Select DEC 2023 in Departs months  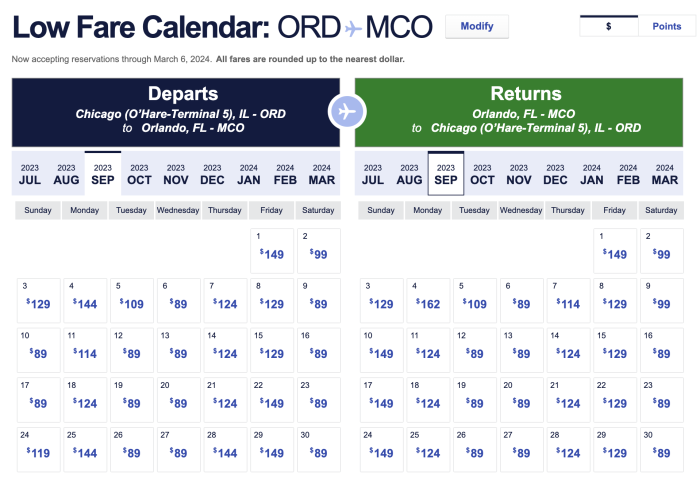[212, 174]
